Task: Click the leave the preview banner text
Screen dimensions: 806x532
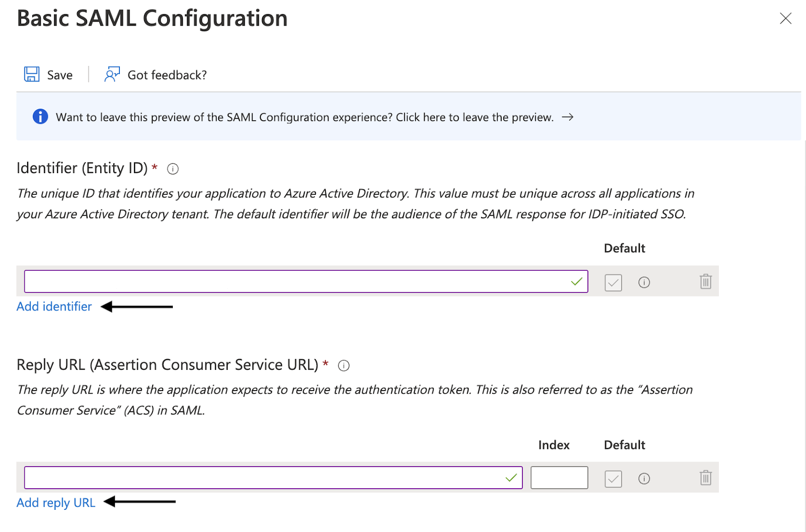Action: point(304,117)
